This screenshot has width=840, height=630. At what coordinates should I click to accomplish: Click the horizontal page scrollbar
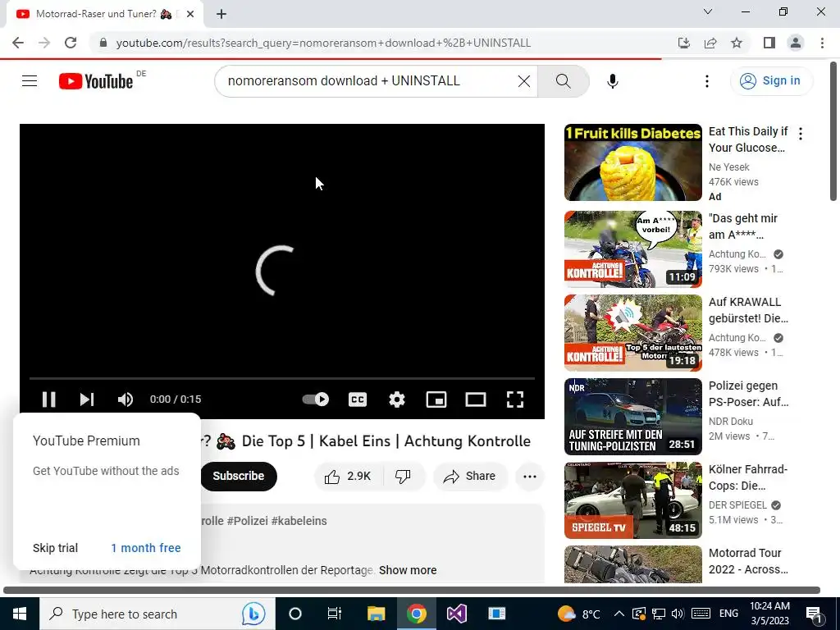pyautogui.click(x=412, y=591)
